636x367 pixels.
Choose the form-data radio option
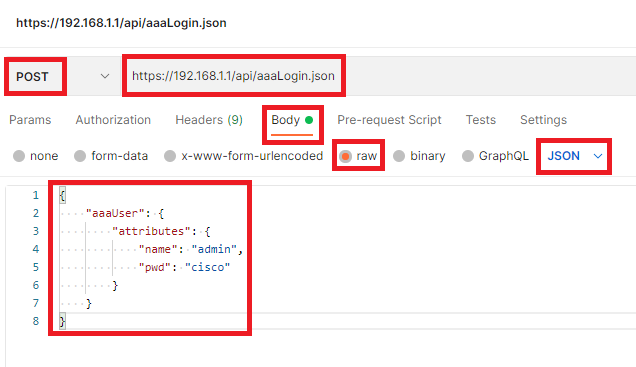(x=80, y=156)
